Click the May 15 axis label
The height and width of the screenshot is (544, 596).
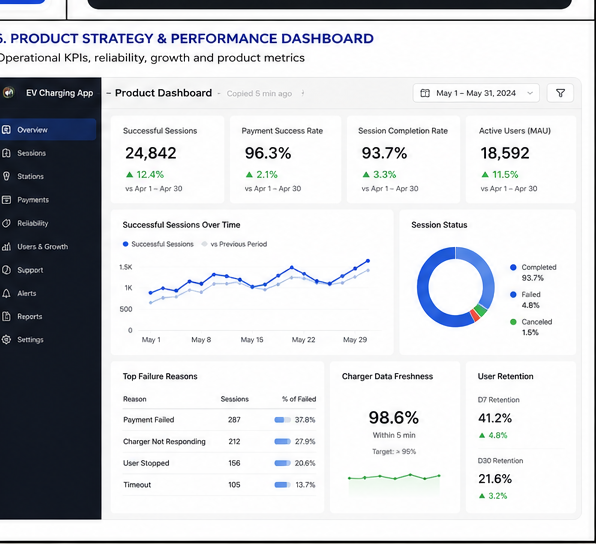click(x=252, y=339)
